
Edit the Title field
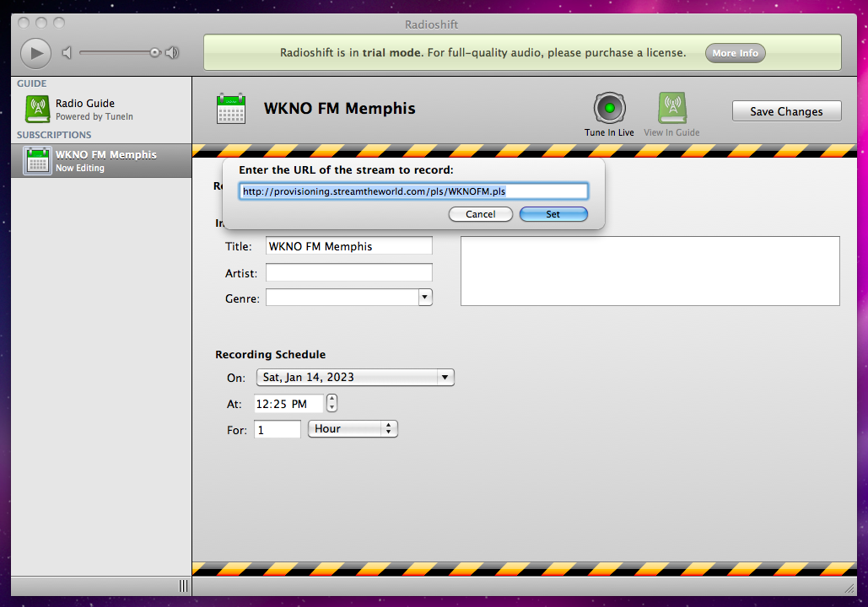click(348, 246)
